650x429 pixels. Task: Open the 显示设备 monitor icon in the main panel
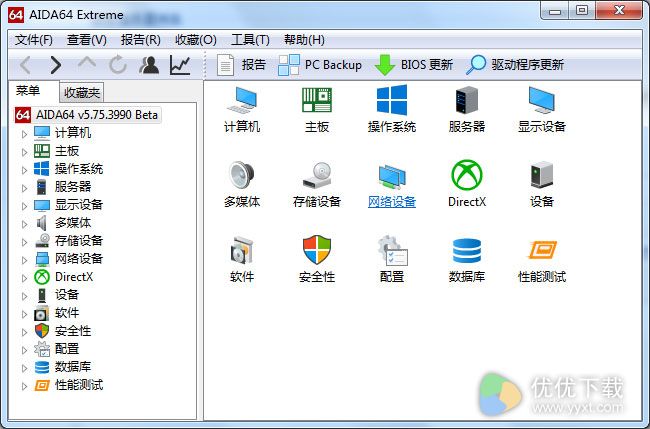click(542, 100)
